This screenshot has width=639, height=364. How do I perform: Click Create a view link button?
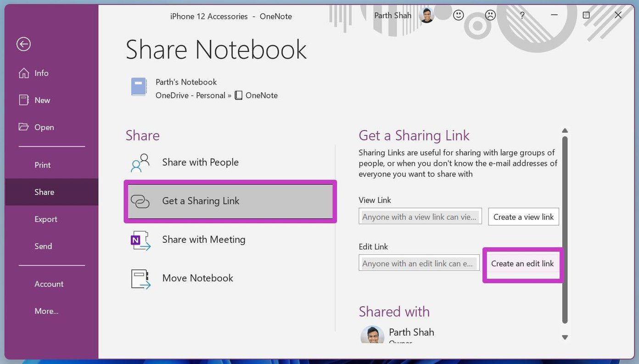click(x=523, y=217)
